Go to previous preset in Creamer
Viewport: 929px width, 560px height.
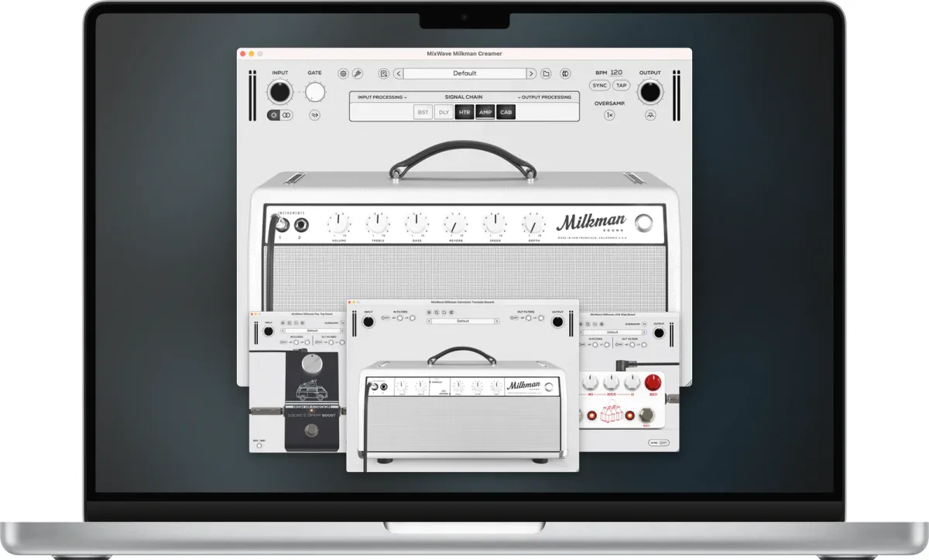tap(398, 73)
